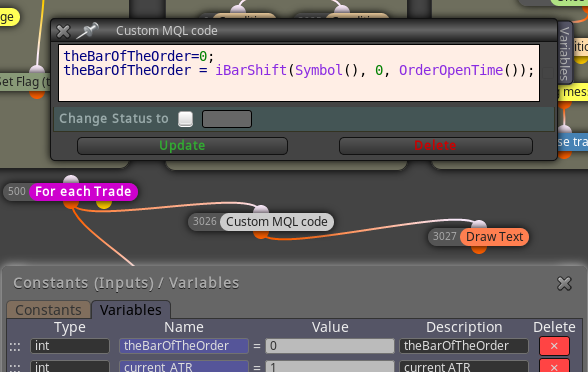Switch to the Variables tab
The width and height of the screenshot is (588, 372).
131,310
